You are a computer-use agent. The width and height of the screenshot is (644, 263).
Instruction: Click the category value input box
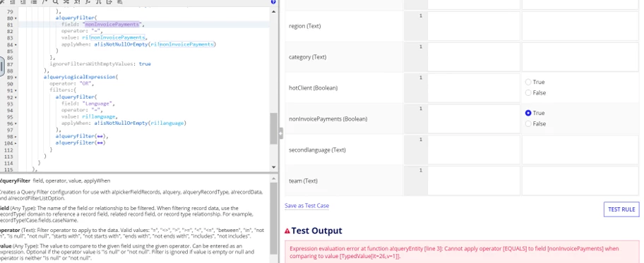(x=580, y=57)
